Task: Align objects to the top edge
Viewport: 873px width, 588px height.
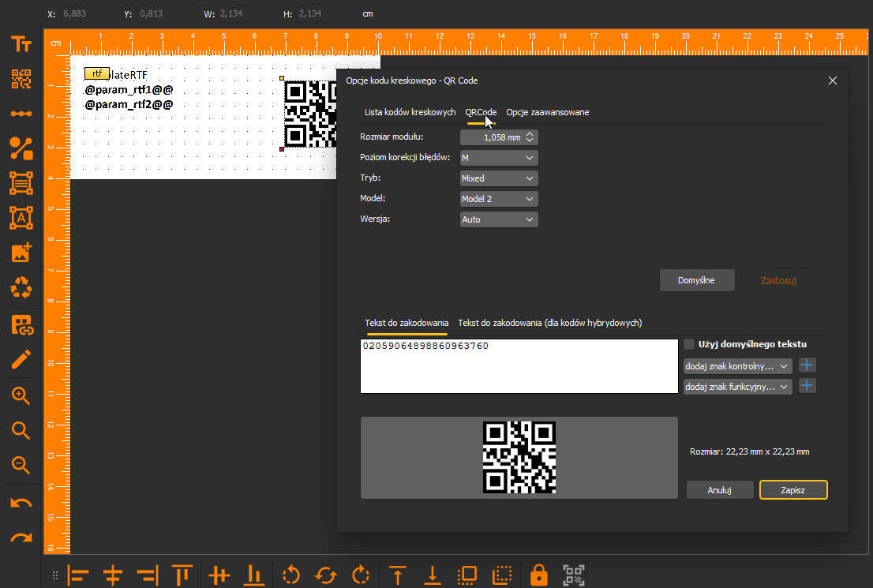Action: point(182,575)
